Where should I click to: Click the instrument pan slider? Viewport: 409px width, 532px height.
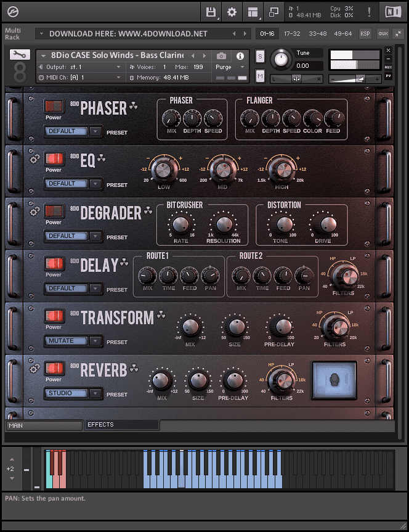pos(296,79)
